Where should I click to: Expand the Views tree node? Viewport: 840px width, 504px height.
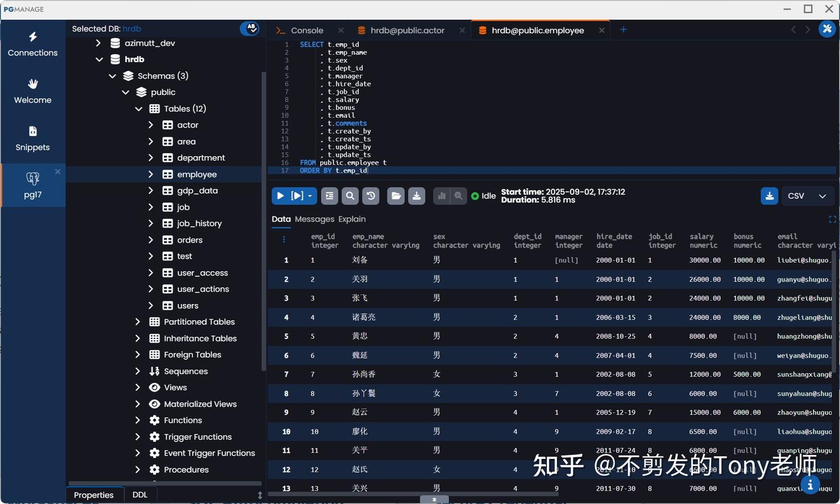[x=137, y=387]
